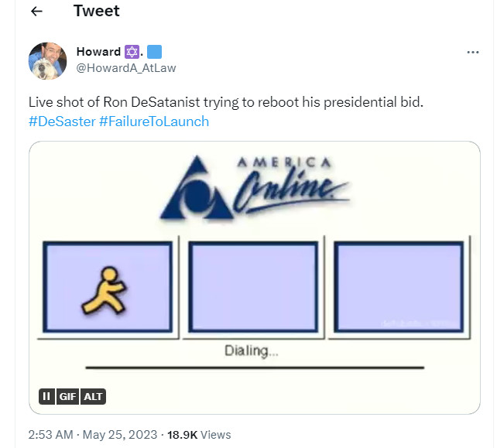Open the three-dot more options menu
Viewport: 497px width, 448px height.
pos(473,52)
